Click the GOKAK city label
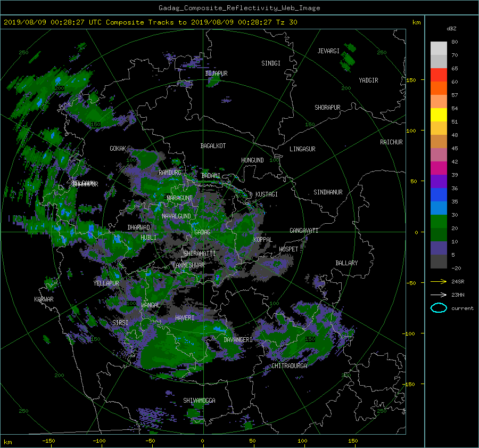479x448 pixels. (x=118, y=149)
